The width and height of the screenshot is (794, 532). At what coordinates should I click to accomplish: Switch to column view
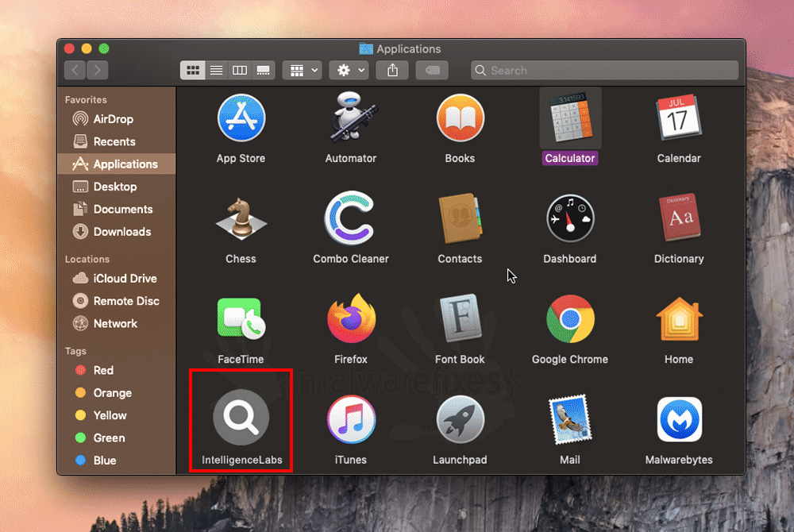tap(240, 70)
